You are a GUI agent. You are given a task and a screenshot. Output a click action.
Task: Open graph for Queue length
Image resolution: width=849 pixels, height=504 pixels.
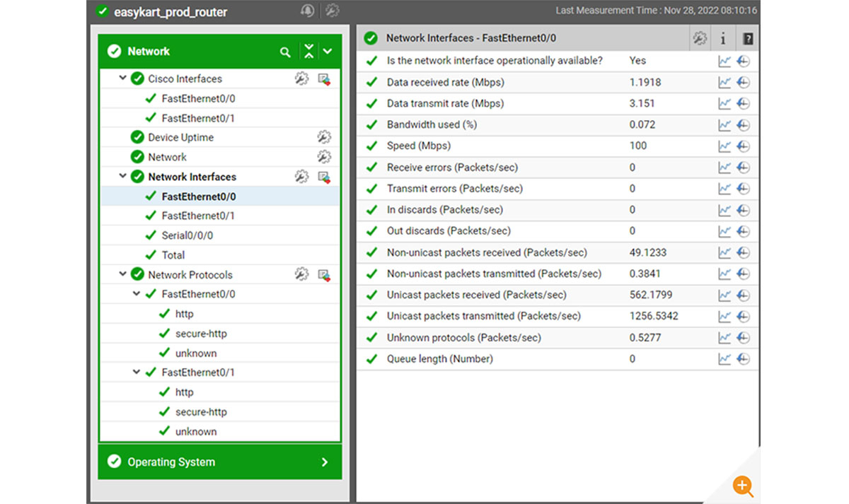(724, 359)
